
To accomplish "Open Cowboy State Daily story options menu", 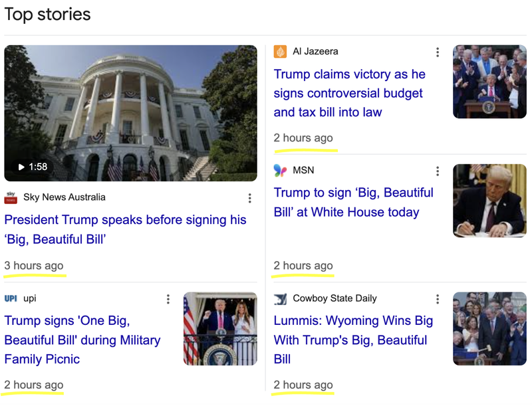I will click(x=437, y=299).
